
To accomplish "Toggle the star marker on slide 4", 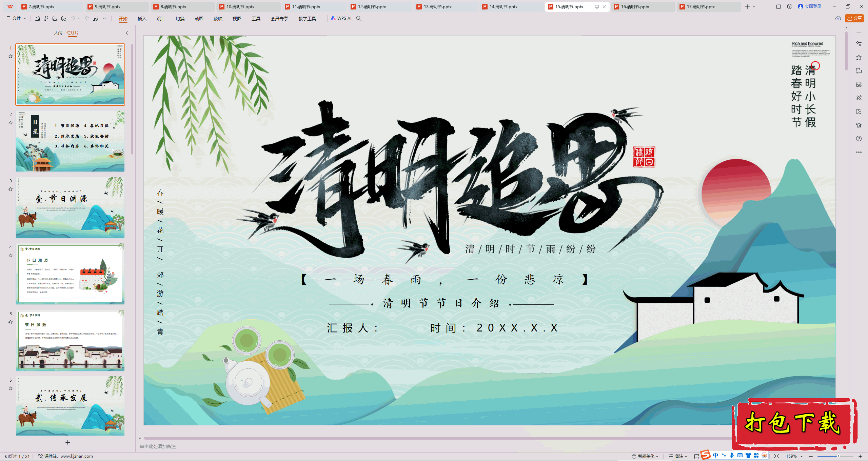I will coord(11,256).
